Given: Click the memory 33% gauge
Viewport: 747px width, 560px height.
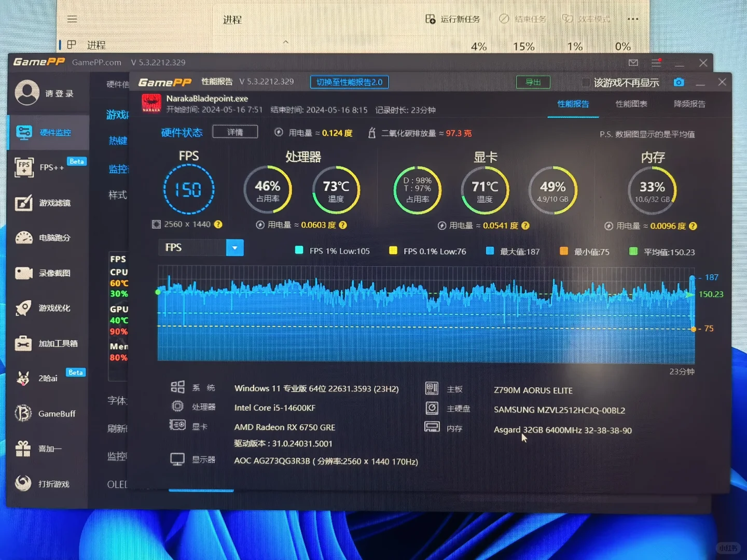Looking at the screenshot, I should [652, 191].
